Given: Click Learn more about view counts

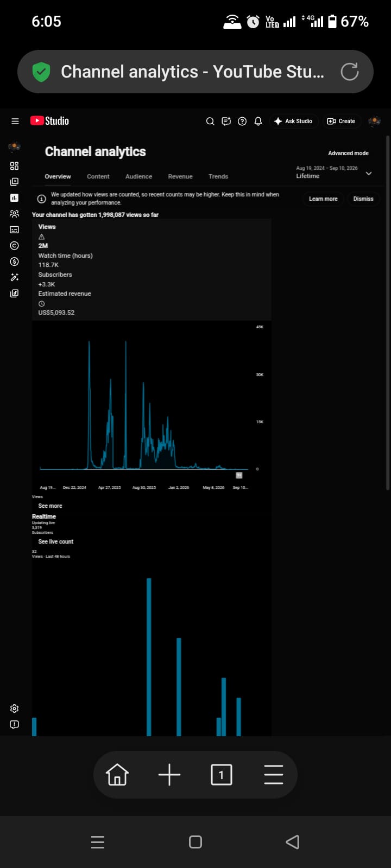Looking at the screenshot, I should [323, 199].
